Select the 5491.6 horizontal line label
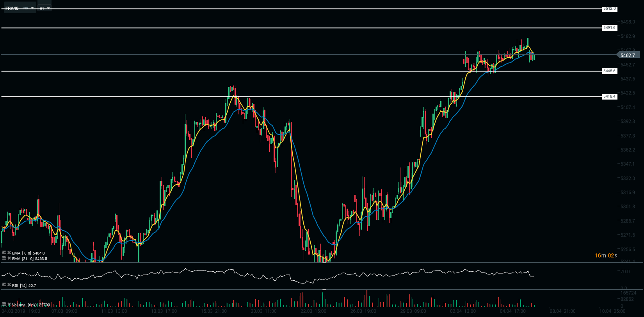 [x=609, y=28]
